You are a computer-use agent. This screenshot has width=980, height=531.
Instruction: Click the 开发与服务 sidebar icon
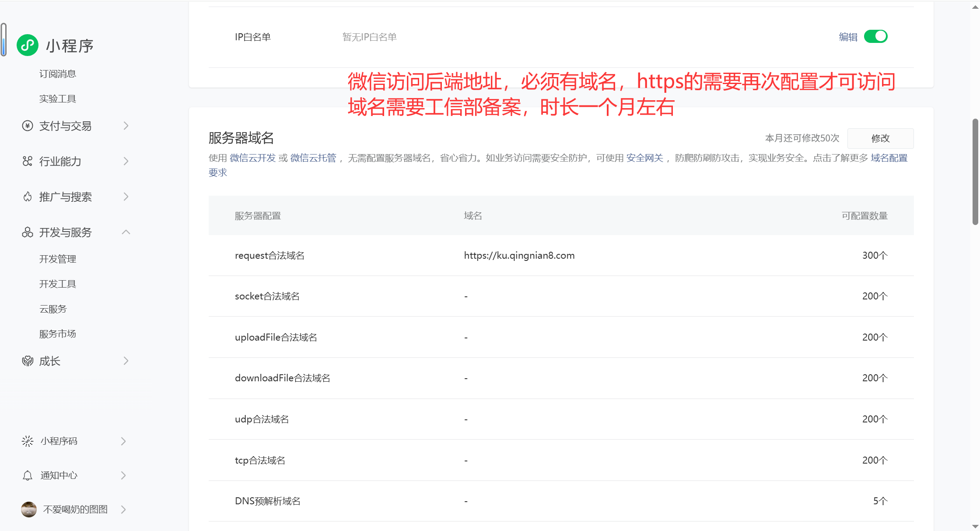point(28,232)
